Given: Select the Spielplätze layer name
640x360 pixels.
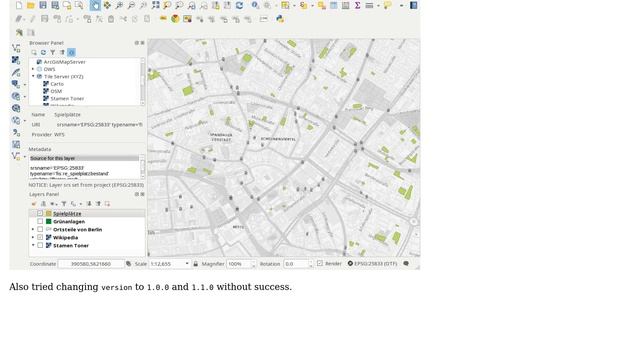Looking at the screenshot, I should (67, 213).
